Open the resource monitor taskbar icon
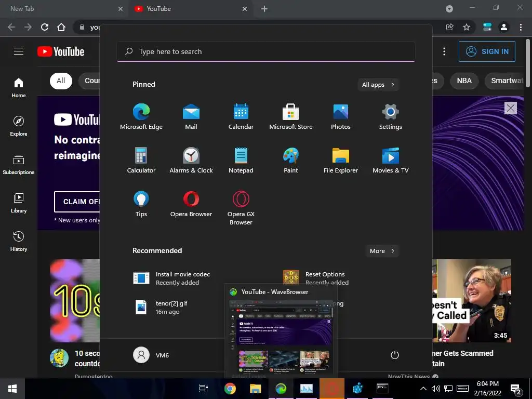The width and height of the screenshot is (532, 399). (x=306, y=389)
